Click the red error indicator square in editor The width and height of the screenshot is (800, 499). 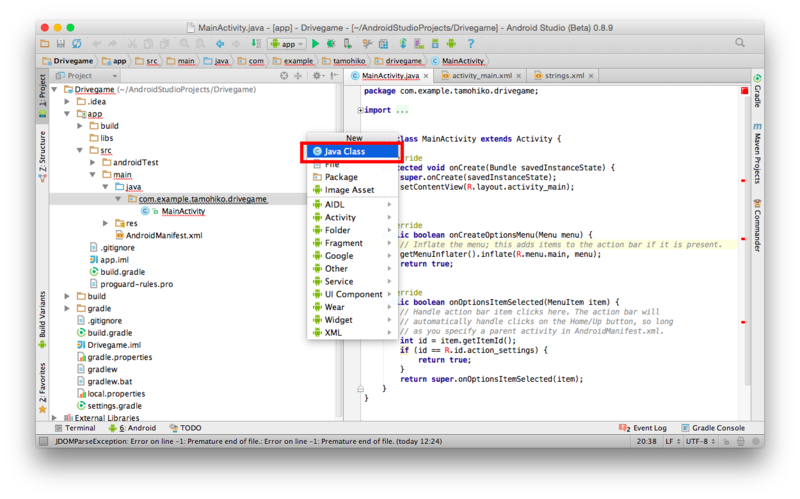(744, 91)
